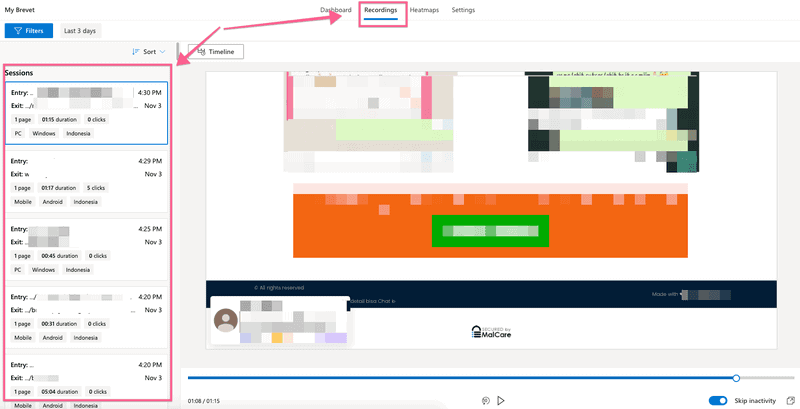This screenshot has width=800, height=409.
Task: Click the funnel icon on Filters button
Action: (18, 31)
